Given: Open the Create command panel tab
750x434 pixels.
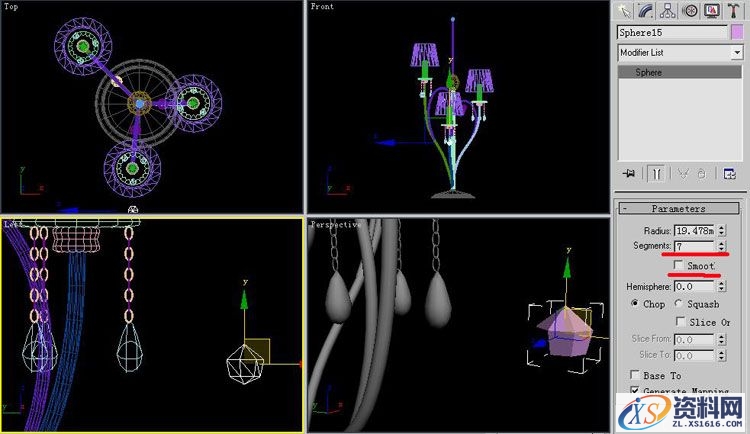Looking at the screenshot, I should [x=625, y=10].
